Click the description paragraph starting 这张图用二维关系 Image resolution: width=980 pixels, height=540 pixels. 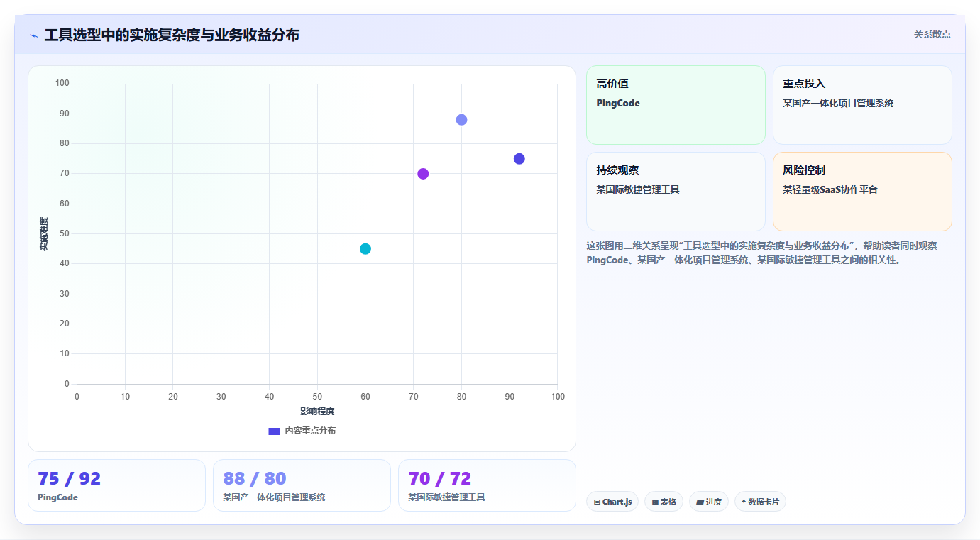(761, 253)
